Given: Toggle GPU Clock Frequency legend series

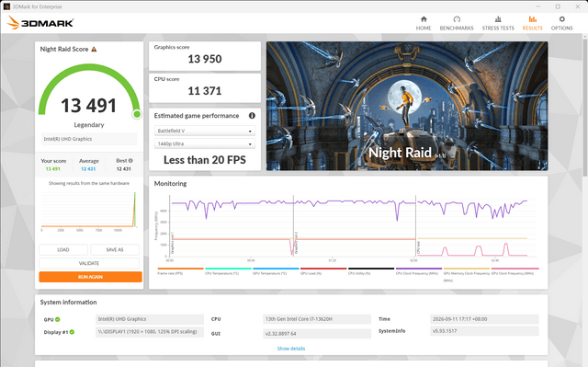Looking at the screenshot, I should (x=514, y=271).
